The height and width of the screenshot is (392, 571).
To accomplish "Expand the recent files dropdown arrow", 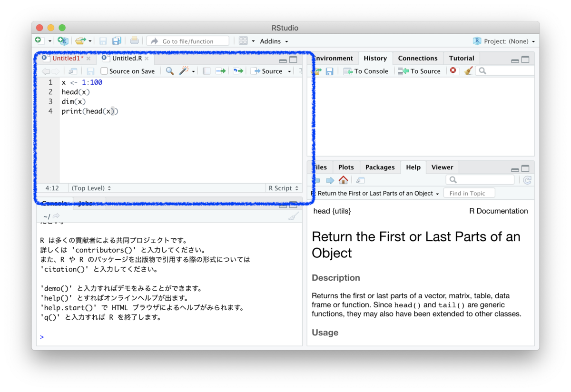I will pyautogui.click(x=90, y=41).
